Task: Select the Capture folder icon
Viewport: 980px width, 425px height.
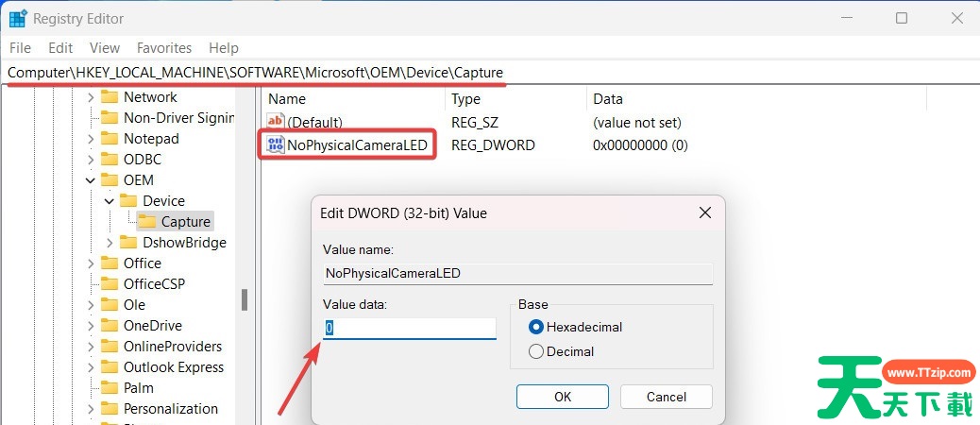Action: [x=147, y=221]
